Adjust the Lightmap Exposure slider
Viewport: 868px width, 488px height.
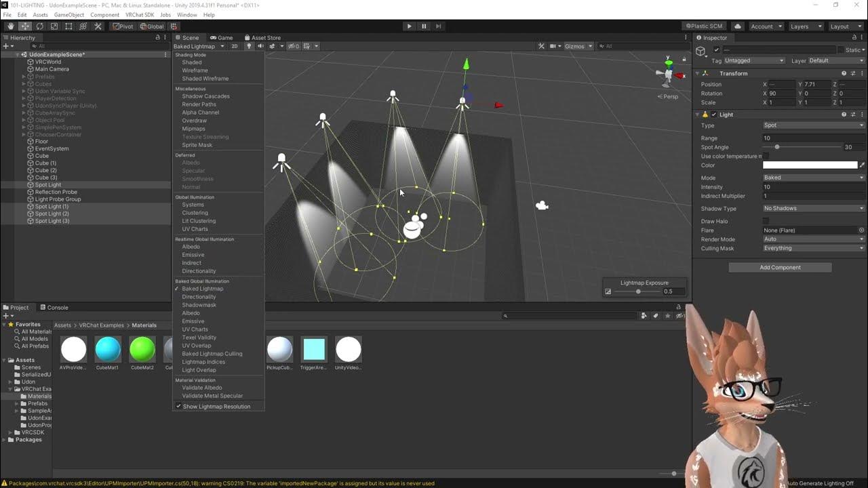point(637,291)
